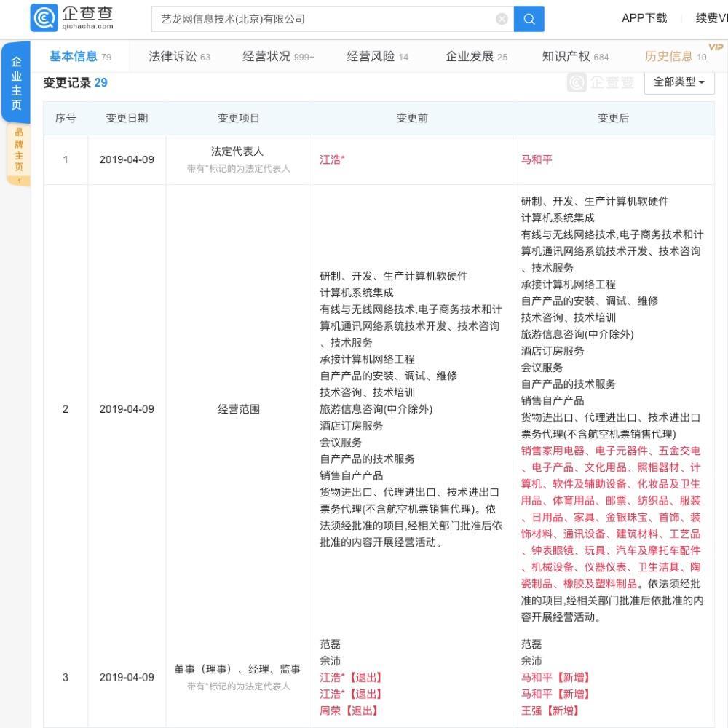Viewport: 728px width, 728px height.
Task: Switch to the 企业发展 tab
Action: click(476, 57)
